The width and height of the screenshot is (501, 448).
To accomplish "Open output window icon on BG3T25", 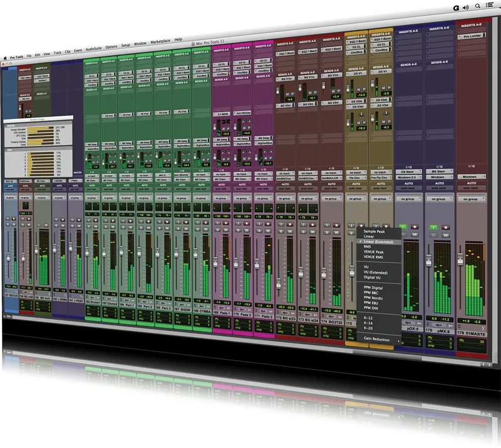I will point(339,316).
